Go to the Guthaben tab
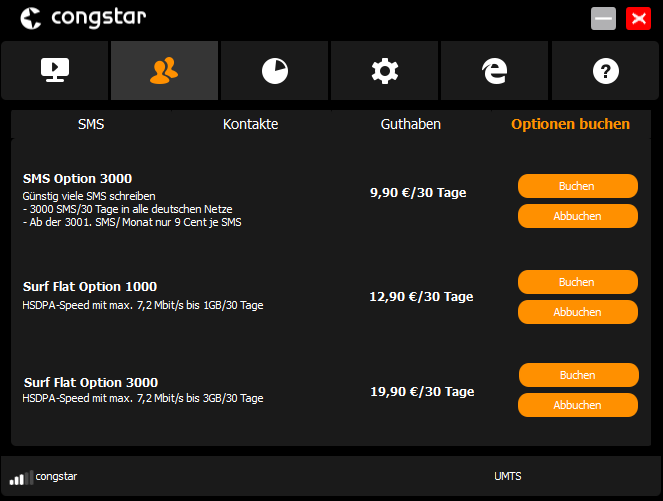 (410, 124)
